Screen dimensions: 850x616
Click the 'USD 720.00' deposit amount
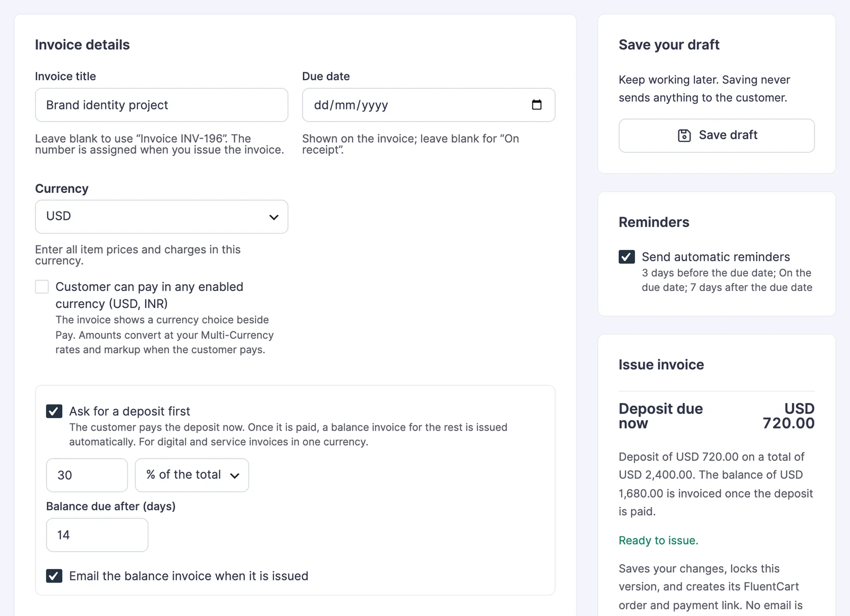[789, 416]
